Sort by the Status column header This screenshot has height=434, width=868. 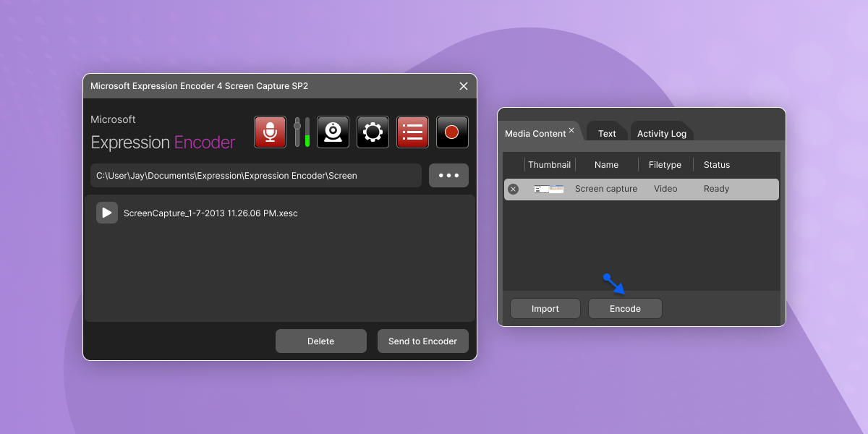coord(717,165)
